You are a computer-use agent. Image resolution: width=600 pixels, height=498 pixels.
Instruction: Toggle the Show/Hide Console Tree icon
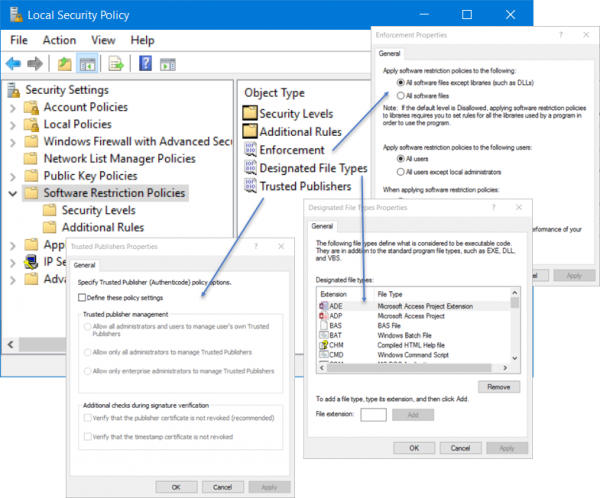coord(87,64)
